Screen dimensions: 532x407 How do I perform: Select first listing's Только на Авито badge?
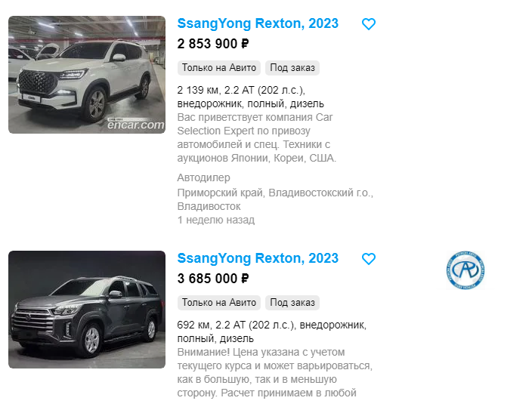pos(219,68)
